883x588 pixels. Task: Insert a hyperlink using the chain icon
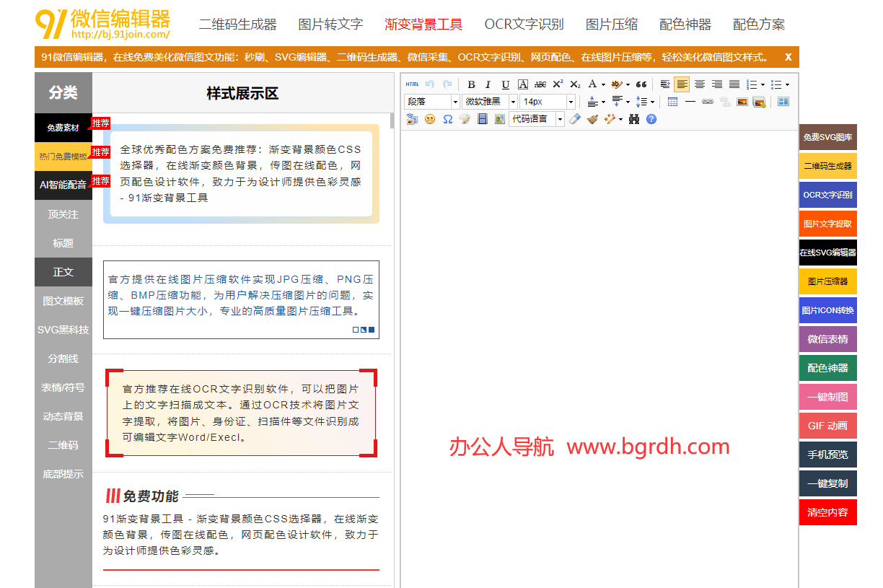pyautogui.click(x=707, y=102)
